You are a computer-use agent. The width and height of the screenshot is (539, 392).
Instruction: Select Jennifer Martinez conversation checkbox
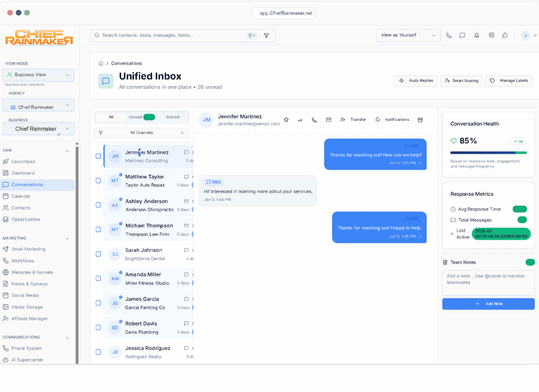(98, 156)
